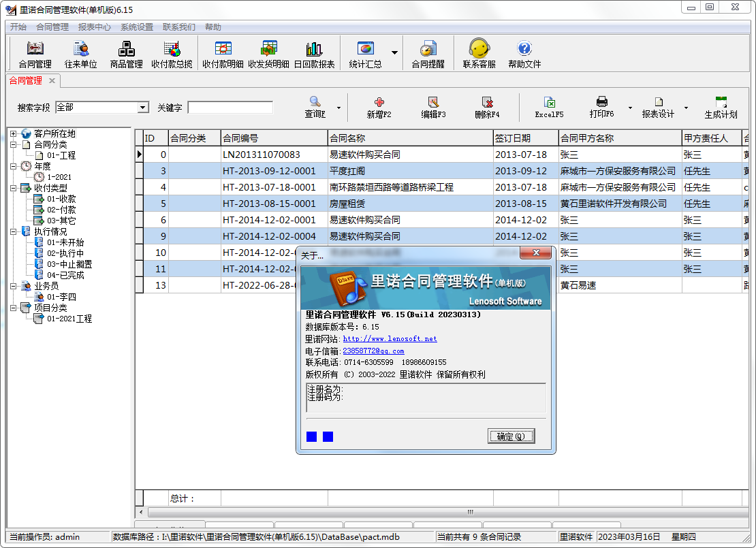Open the 日回款报表 chart icon
Screen dimensions: 756x548
(x=315, y=54)
